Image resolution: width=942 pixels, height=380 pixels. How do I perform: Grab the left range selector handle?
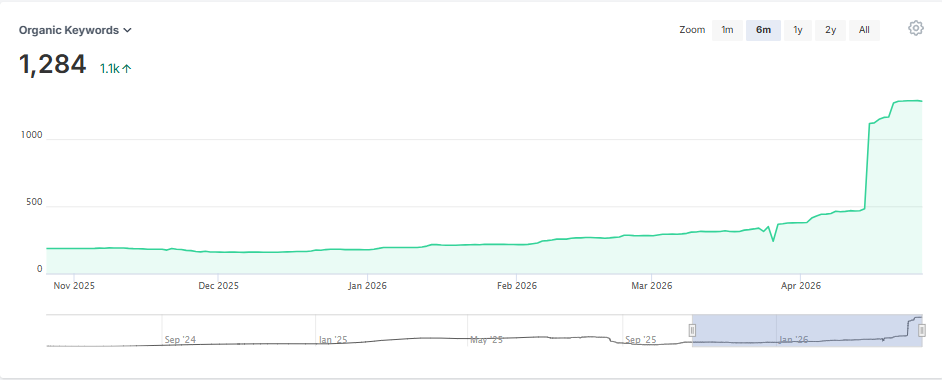pos(692,330)
